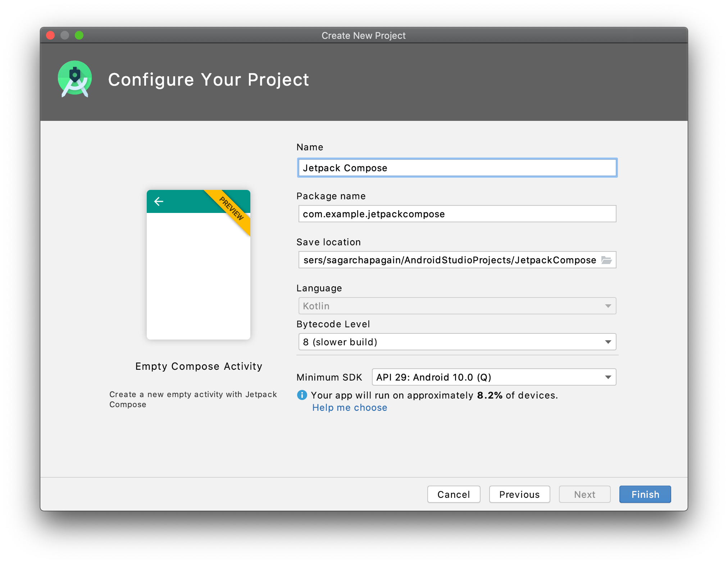Focus the Name text field
This screenshot has height=564, width=728.
pyautogui.click(x=457, y=168)
